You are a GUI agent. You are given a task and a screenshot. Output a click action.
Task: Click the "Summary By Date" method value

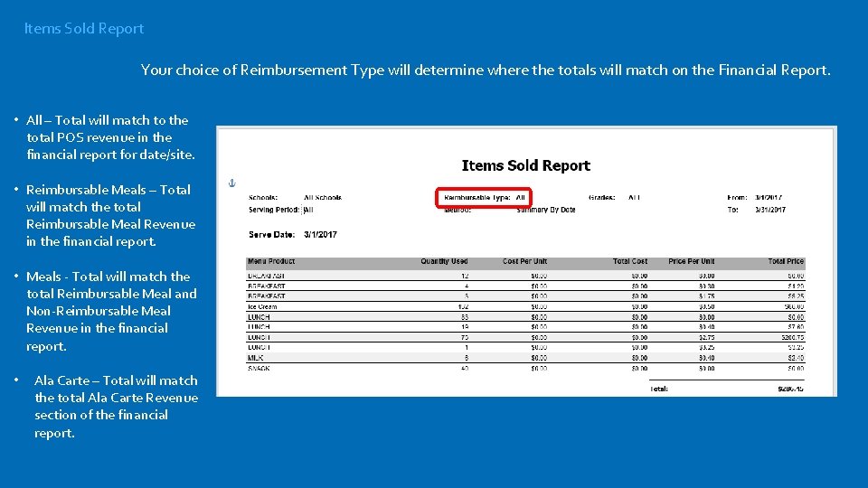tap(546, 210)
